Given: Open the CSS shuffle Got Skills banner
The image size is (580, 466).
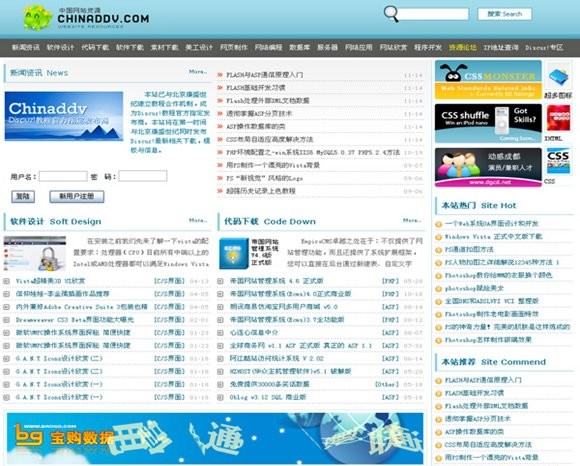Looking at the screenshot, I should [x=488, y=123].
